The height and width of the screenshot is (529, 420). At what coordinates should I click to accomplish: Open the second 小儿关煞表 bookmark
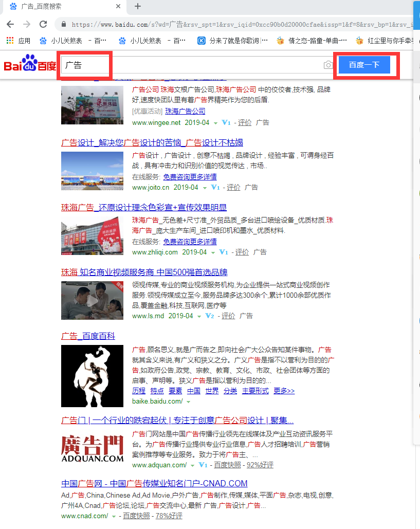[x=152, y=41]
